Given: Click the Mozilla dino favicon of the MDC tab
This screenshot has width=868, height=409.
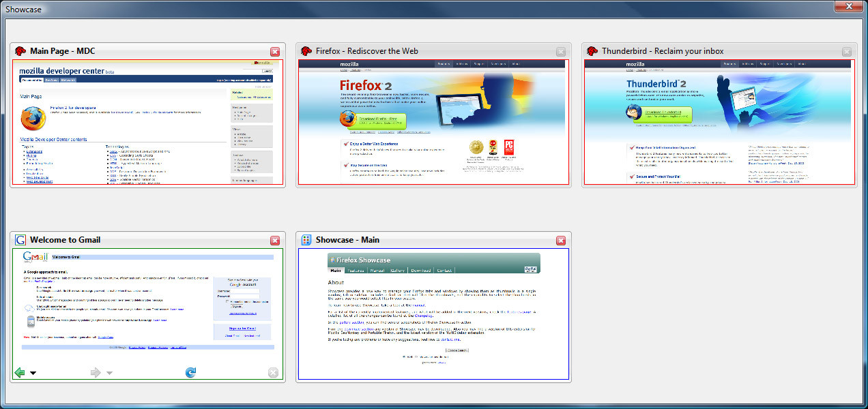Looking at the screenshot, I should [x=20, y=51].
